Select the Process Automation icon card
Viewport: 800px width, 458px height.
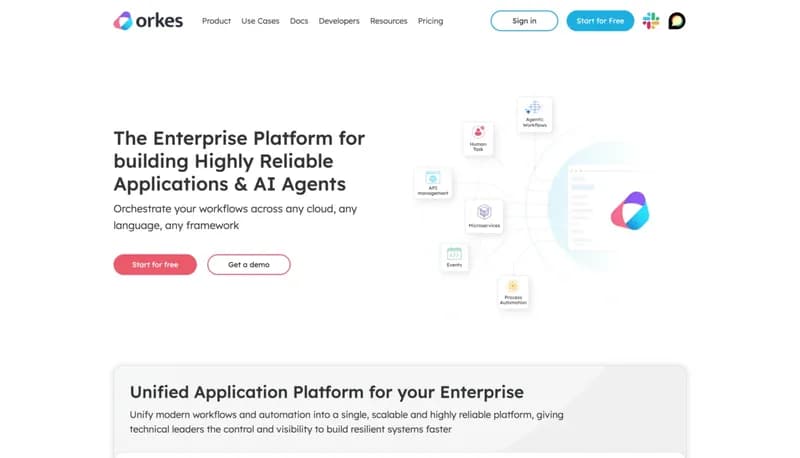pos(513,292)
